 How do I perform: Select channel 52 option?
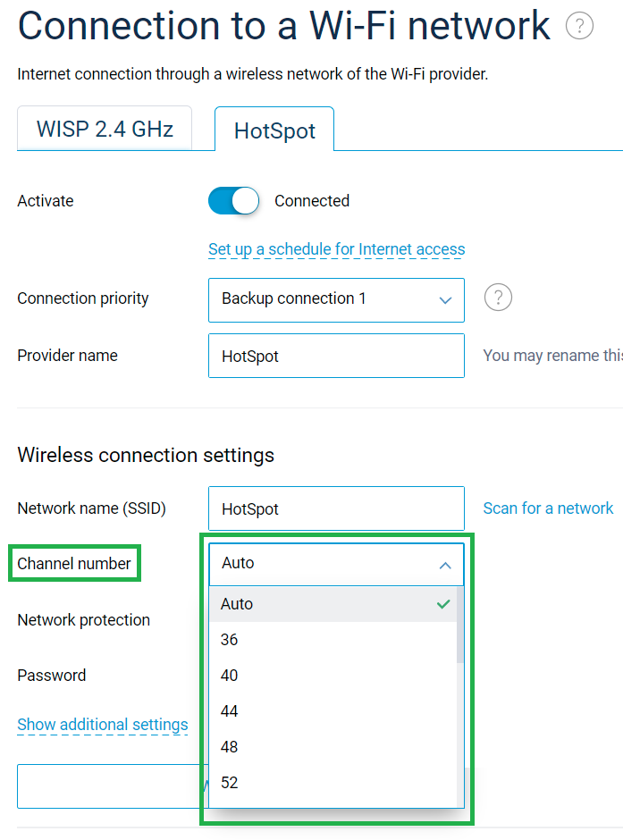tap(333, 783)
